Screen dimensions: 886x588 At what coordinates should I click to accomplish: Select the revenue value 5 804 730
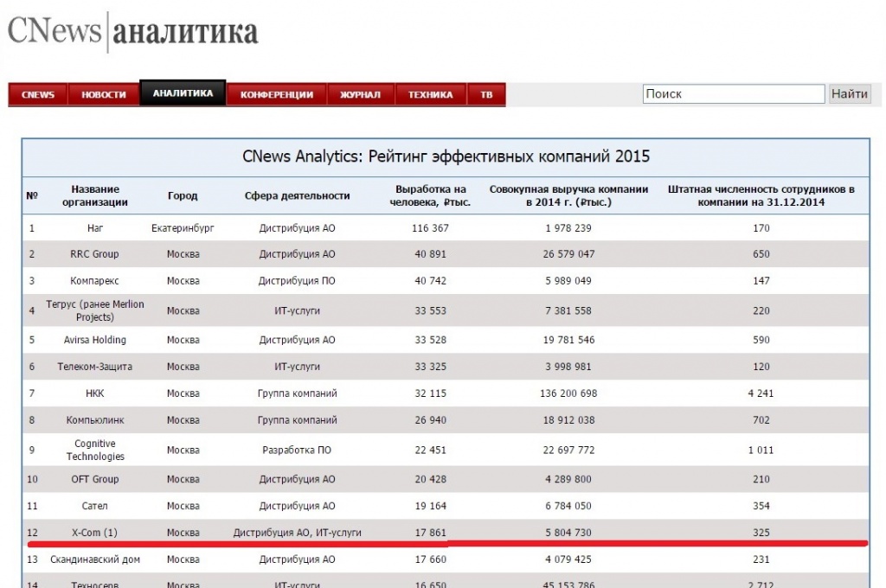(x=568, y=533)
